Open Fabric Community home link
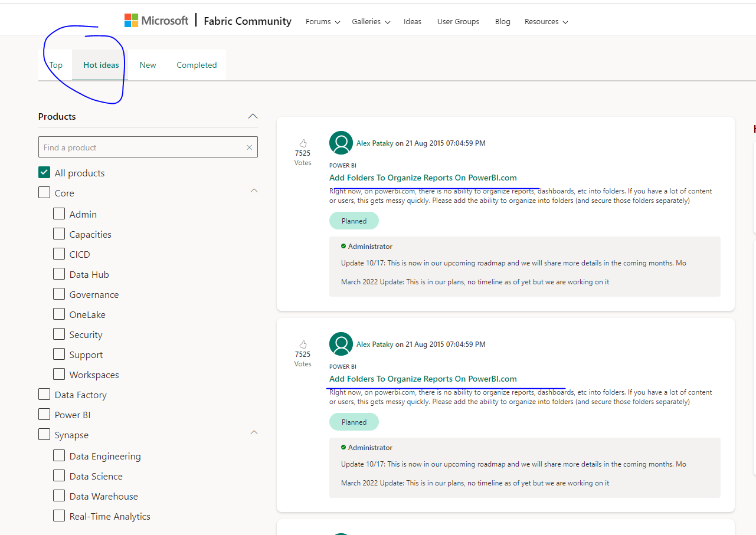 (247, 21)
